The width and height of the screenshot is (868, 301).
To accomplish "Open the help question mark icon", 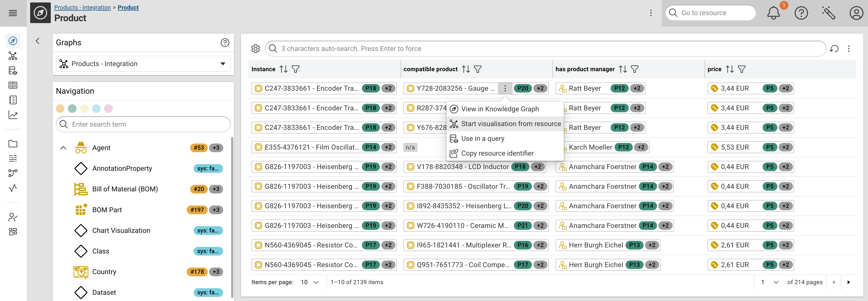I will pos(801,13).
